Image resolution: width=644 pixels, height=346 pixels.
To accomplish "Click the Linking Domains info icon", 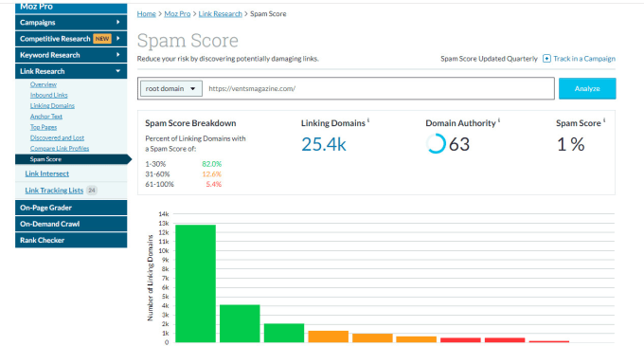I will (368, 120).
